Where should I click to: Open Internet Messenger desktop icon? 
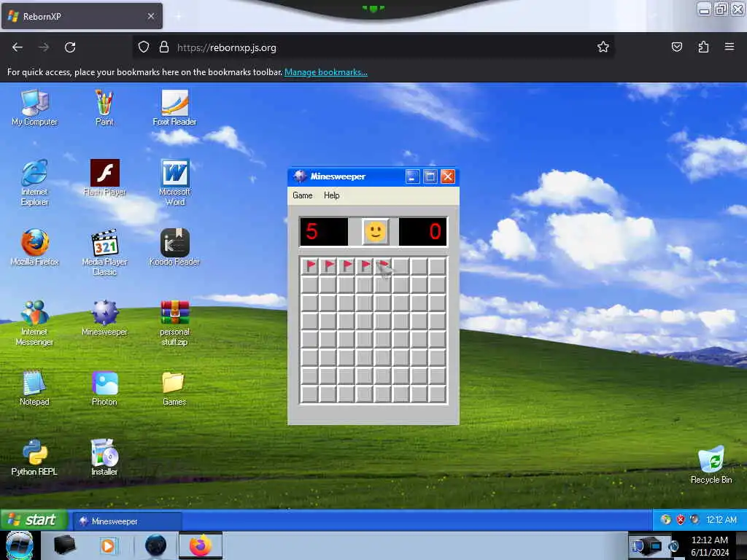34,322
